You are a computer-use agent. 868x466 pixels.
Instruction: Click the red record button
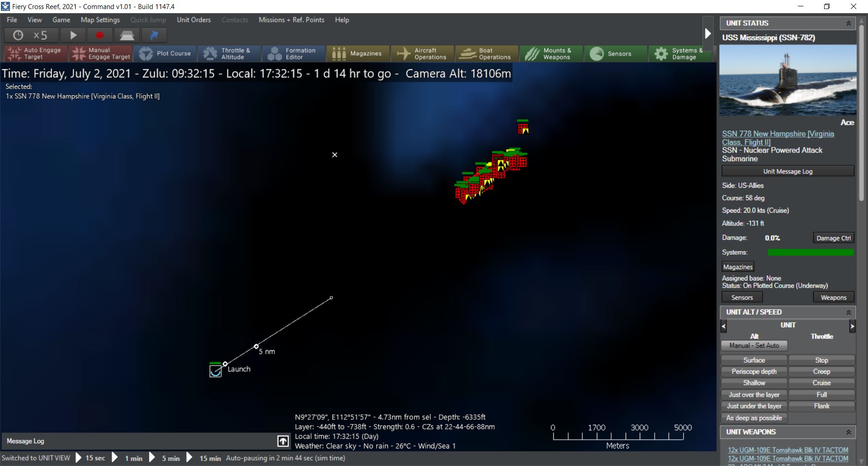click(99, 35)
